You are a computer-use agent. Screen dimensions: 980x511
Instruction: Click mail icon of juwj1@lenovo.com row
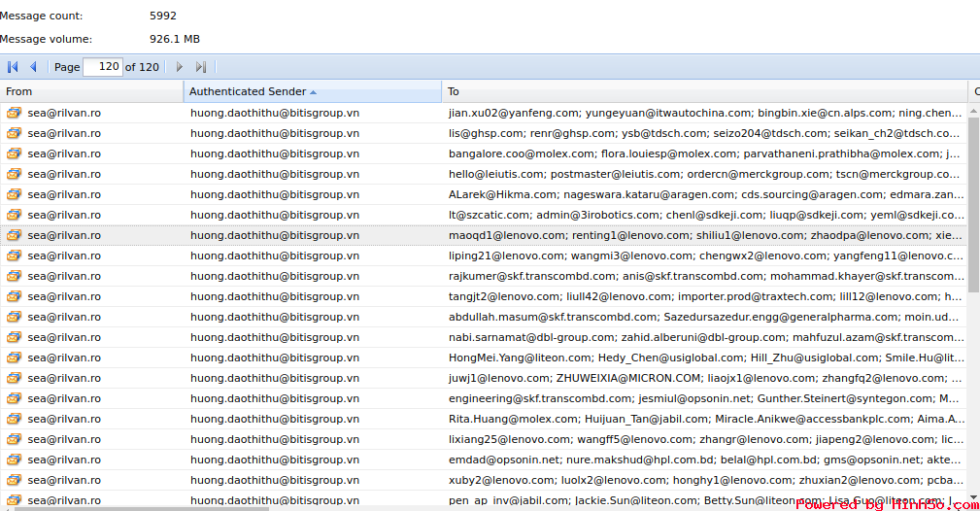click(x=14, y=378)
